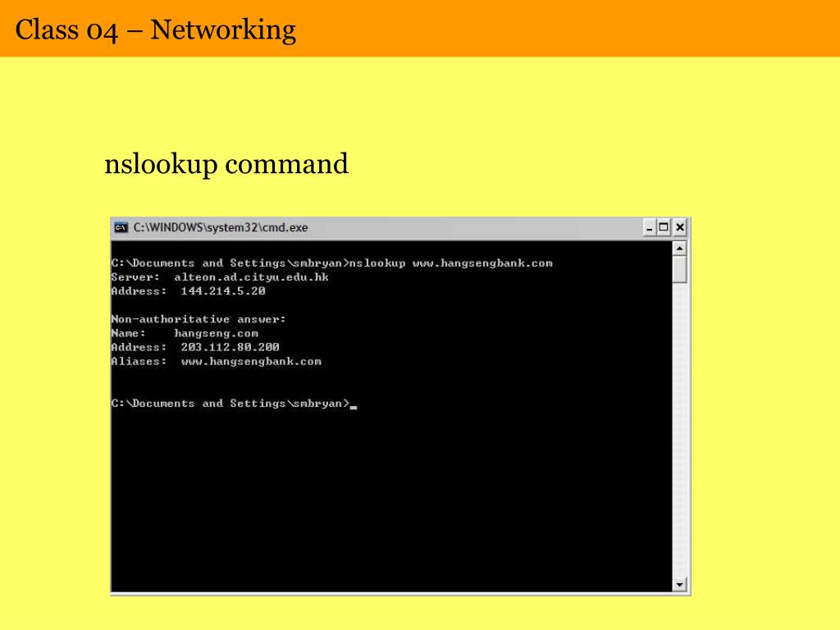Image resolution: width=840 pixels, height=630 pixels.
Task: Click the Server alteon.ad.cityu.edu.hk line
Action: [220, 277]
